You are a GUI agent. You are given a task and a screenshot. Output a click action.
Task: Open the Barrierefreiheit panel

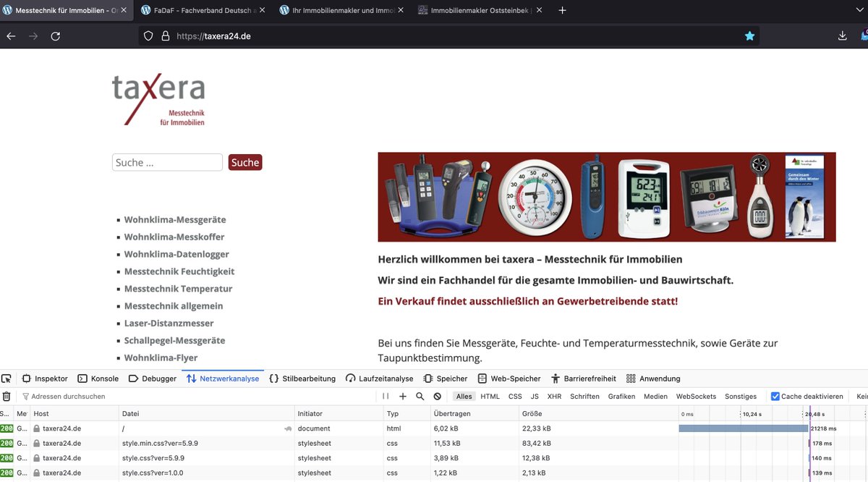point(583,379)
